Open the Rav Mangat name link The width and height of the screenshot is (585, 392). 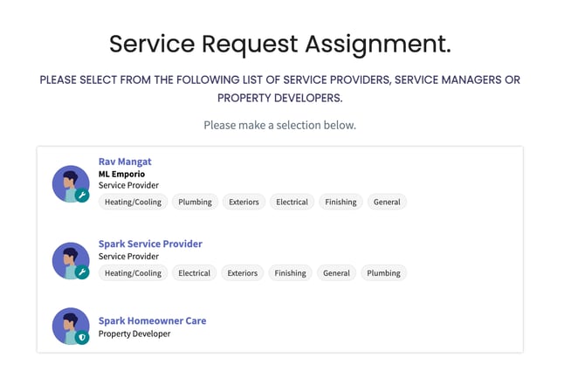tap(125, 162)
